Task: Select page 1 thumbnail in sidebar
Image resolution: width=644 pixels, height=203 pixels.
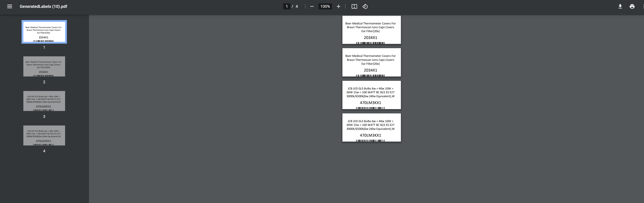Action: pos(44,32)
